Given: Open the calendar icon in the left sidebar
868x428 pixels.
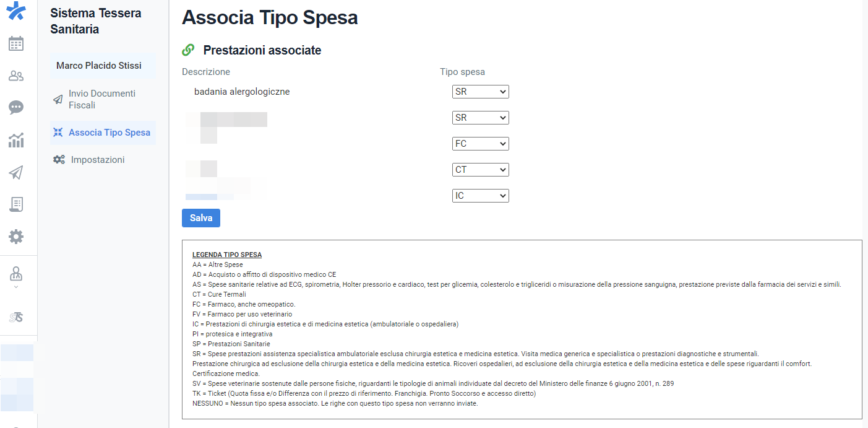Looking at the screenshot, I should tap(17, 43).
